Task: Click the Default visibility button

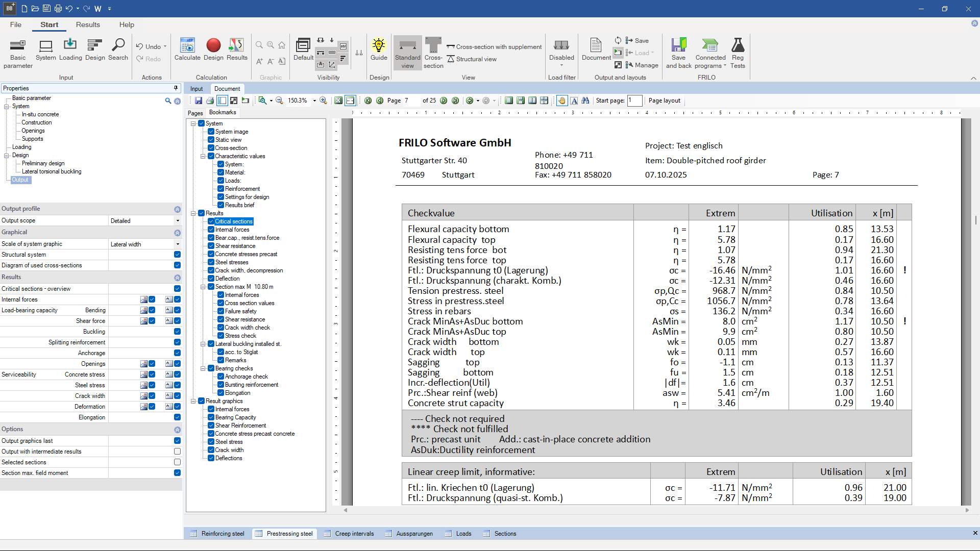Action: 303,48
